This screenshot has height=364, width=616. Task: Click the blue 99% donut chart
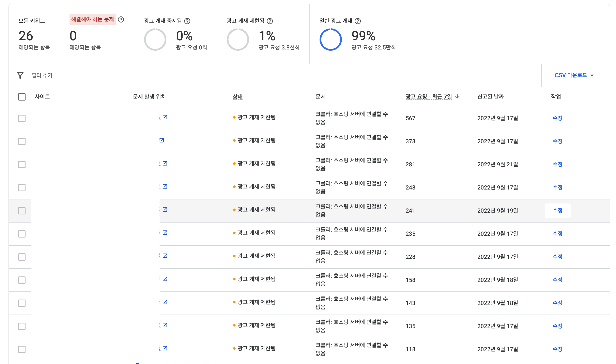click(331, 39)
